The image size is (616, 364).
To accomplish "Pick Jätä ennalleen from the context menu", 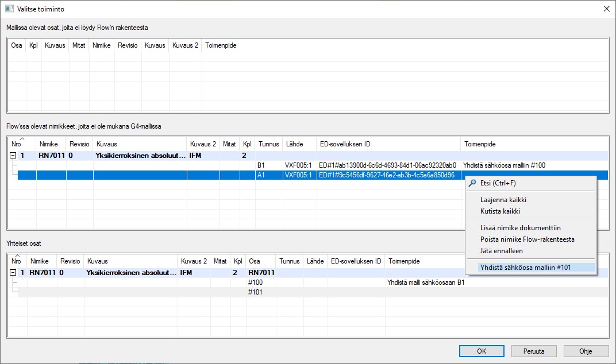I will [501, 251].
